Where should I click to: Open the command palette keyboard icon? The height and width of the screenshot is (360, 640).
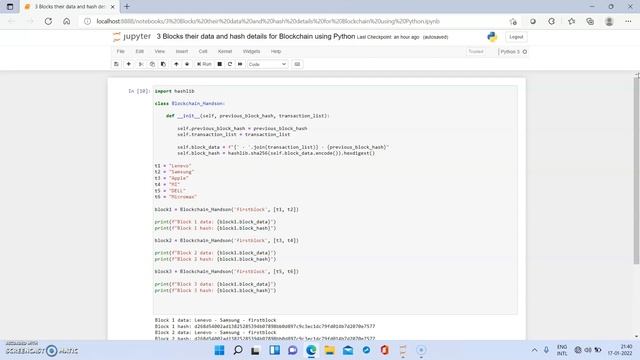pos(297,64)
